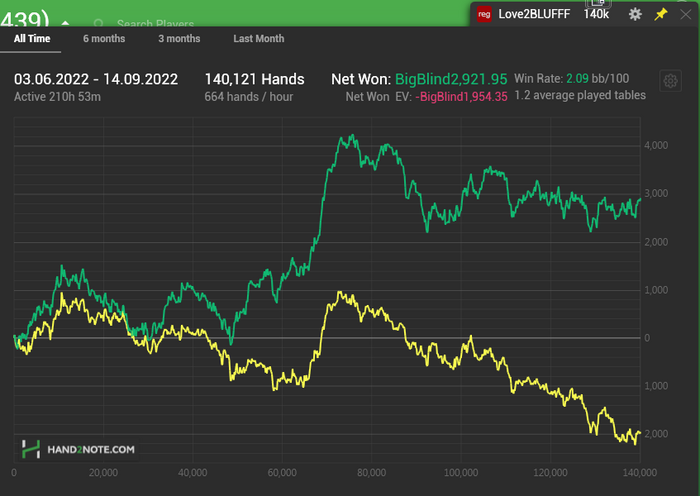
Task: Click the 140,000 x-axis label
Action: point(640,472)
